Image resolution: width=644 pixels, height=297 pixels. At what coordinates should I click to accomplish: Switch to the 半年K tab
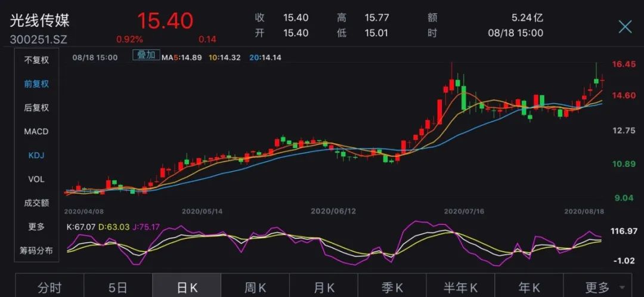point(460,287)
